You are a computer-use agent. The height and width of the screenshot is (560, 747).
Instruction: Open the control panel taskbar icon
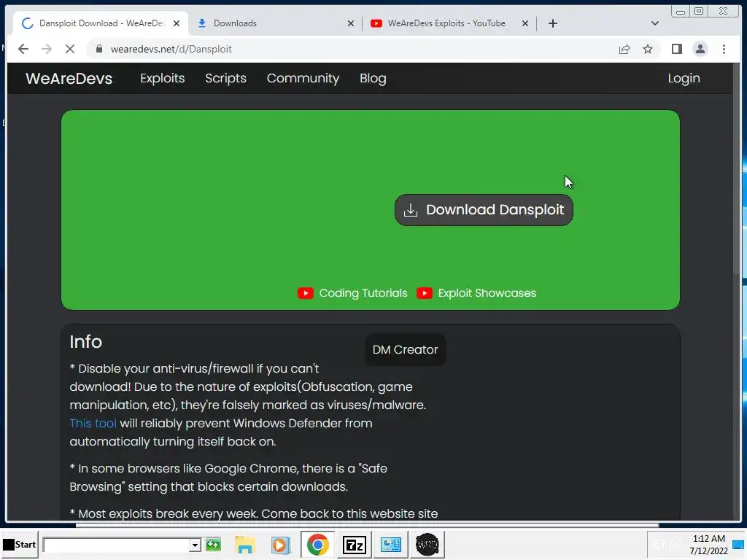pos(391,545)
